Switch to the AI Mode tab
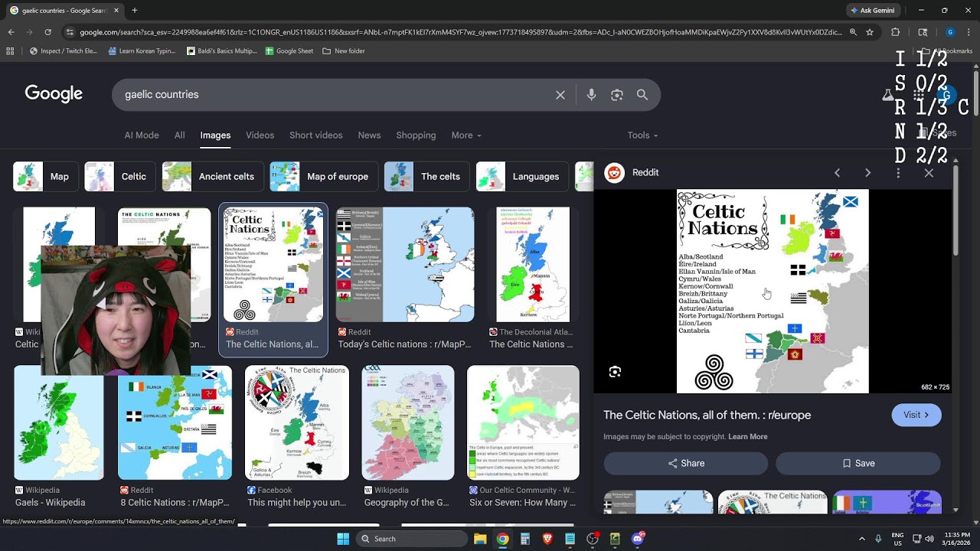 pos(142,135)
